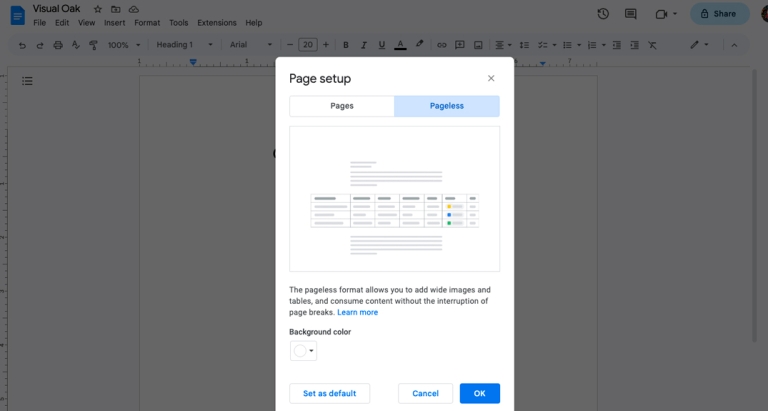This screenshot has height=411, width=768.
Task: Click Set as default button
Action: point(330,393)
